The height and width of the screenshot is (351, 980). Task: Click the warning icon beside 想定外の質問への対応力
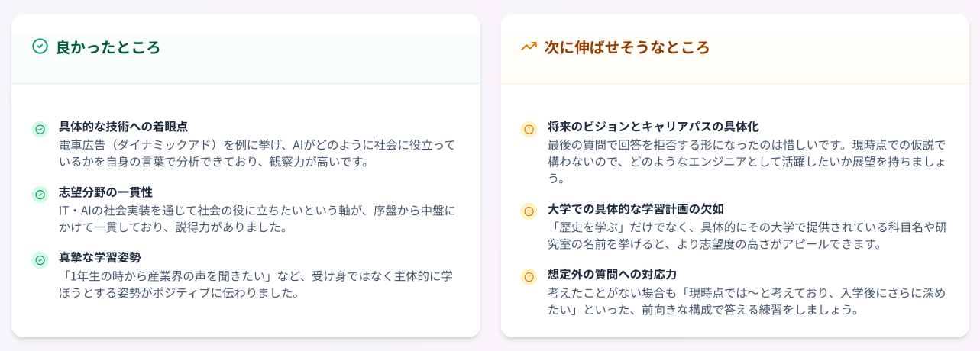pos(529,277)
